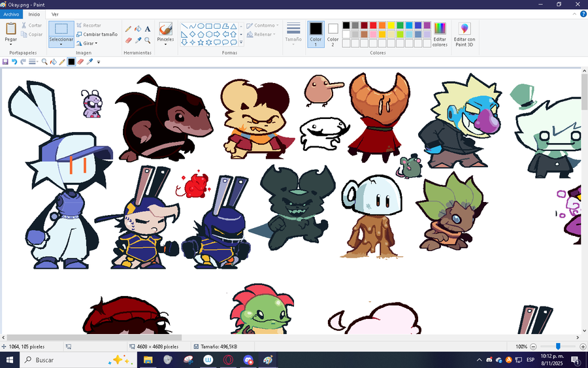Switch to the Ver tab
588x368 pixels.
point(55,14)
